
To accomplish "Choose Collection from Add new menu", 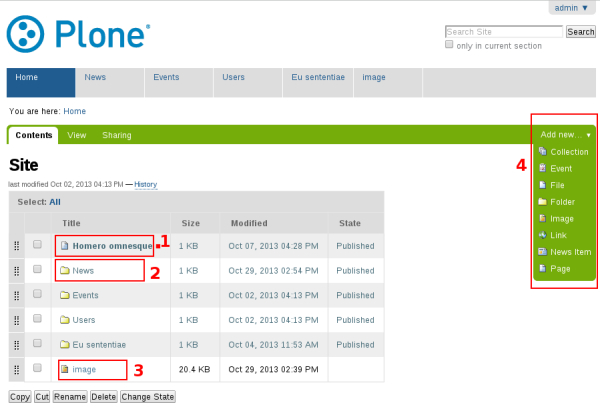I will coord(563,152).
